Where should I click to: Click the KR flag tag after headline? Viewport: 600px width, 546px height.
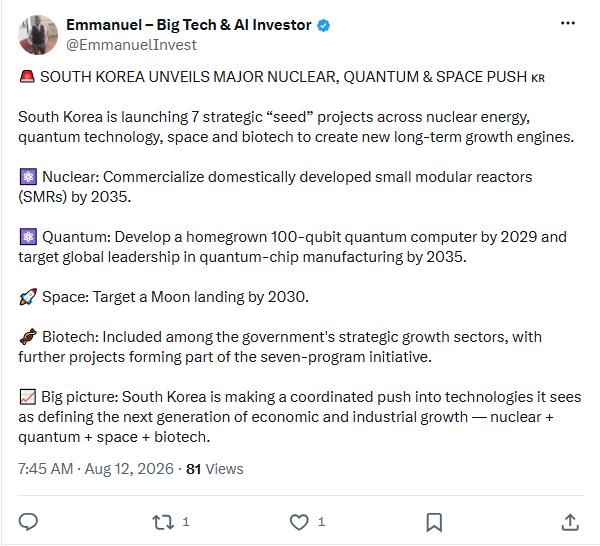(538, 78)
